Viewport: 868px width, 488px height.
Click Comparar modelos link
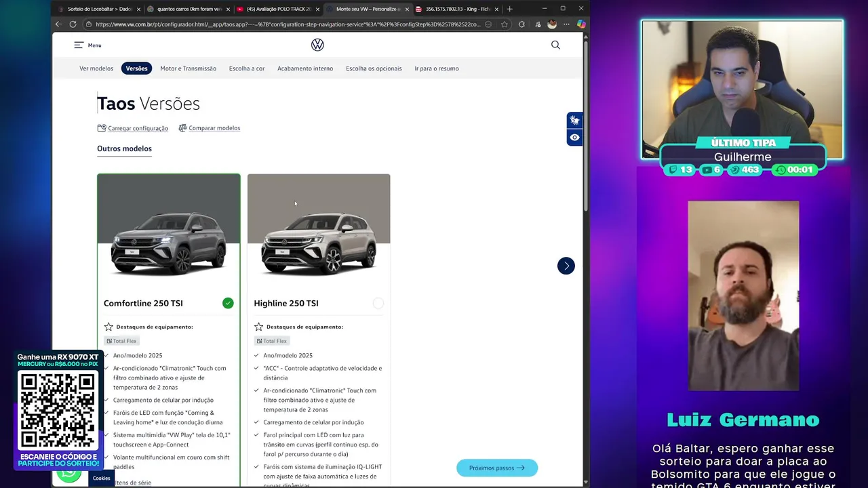click(x=214, y=128)
